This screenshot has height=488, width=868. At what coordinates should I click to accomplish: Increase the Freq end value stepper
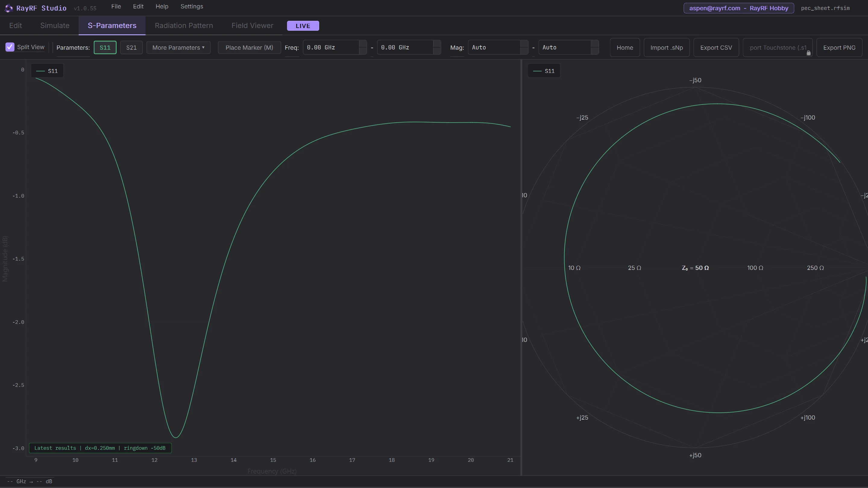coord(437,44)
